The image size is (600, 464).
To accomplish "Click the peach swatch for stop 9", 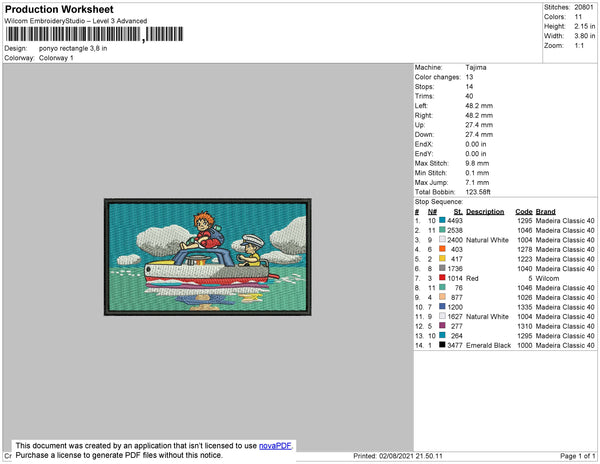I will click(442, 297).
